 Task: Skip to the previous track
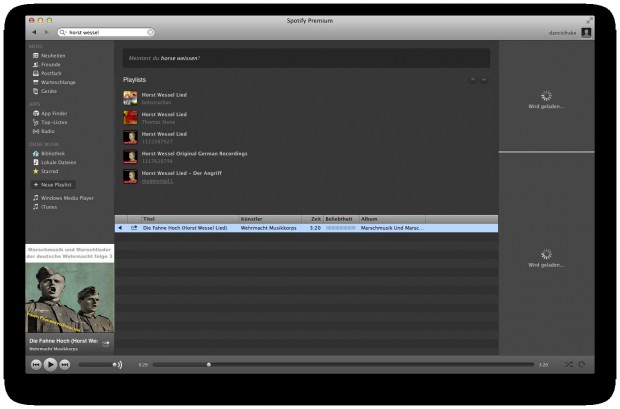click(36, 365)
